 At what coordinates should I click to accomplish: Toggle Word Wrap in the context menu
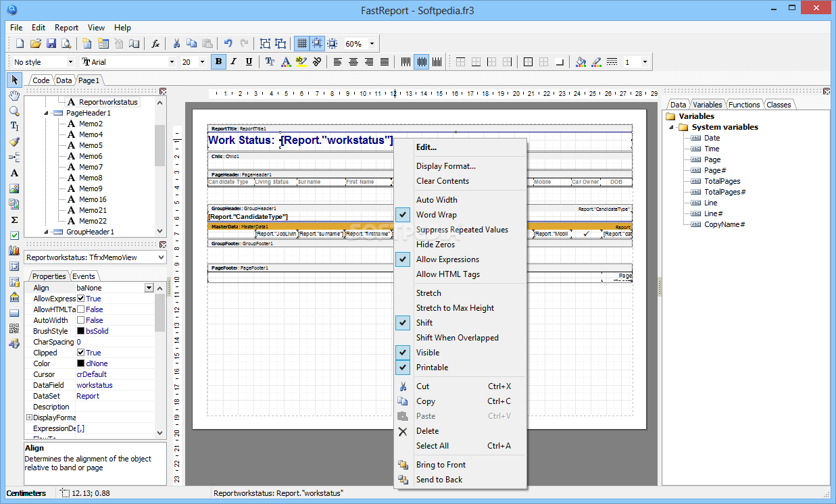pos(460,215)
